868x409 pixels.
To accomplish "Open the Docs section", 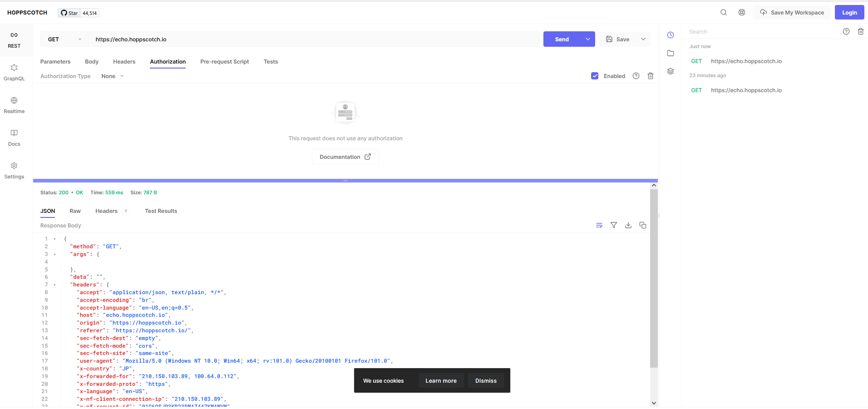I will pos(14,138).
